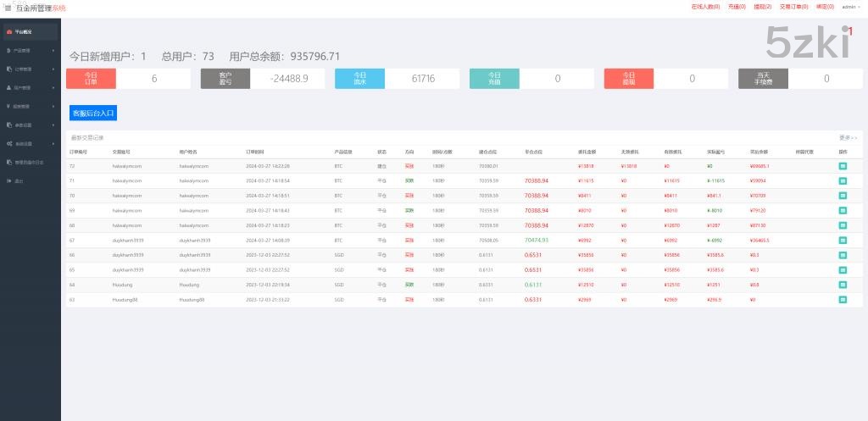868x421 pixels.
Task: Click the blue 今日流水 tile
Action: coord(360,79)
